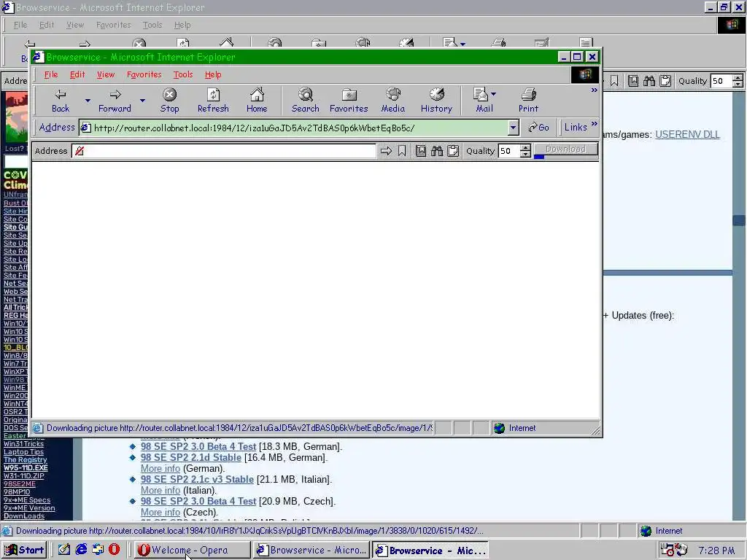
Task: Open the Help menu in front window
Action: (x=213, y=74)
